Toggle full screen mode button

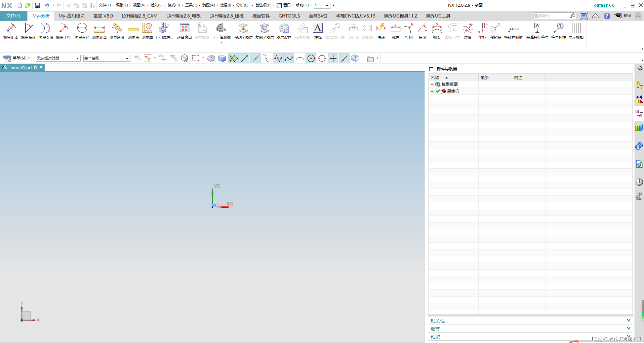point(584,16)
